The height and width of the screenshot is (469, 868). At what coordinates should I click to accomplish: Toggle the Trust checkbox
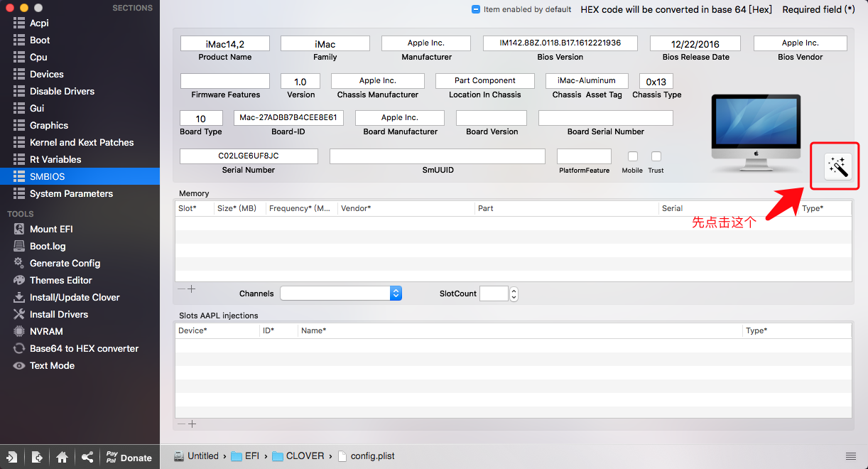point(656,156)
